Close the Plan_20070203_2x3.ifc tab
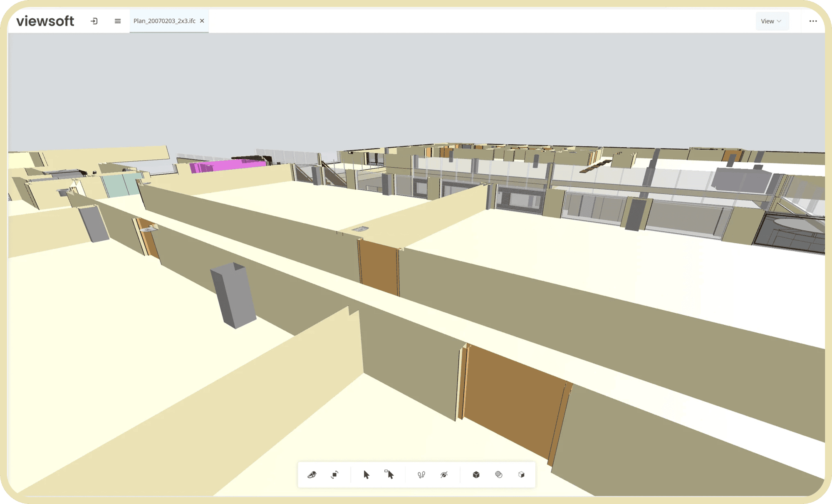The width and height of the screenshot is (832, 504). pyautogui.click(x=202, y=21)
